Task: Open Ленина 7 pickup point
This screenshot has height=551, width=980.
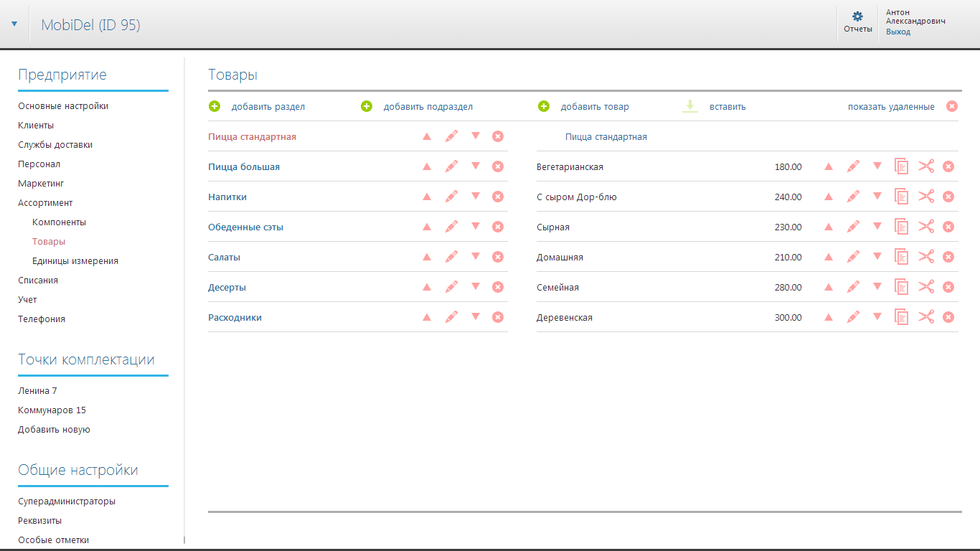Action: coord(37,391)
